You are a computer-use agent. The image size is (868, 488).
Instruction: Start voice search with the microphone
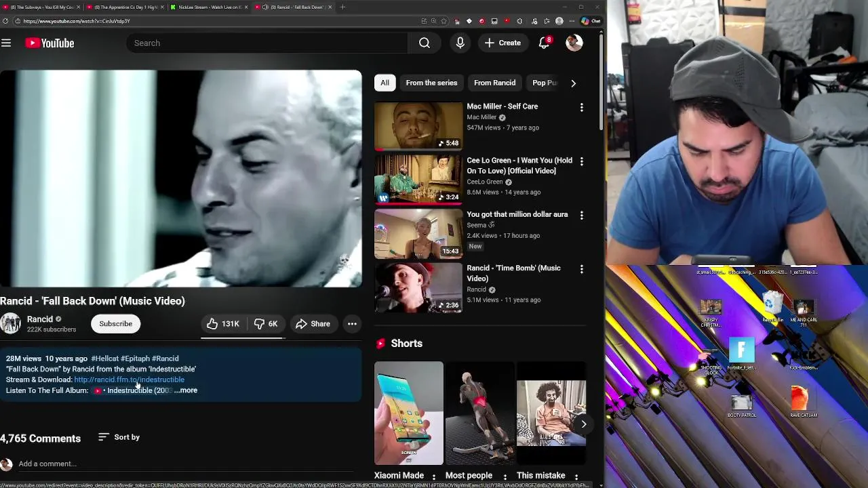point(460,43)
